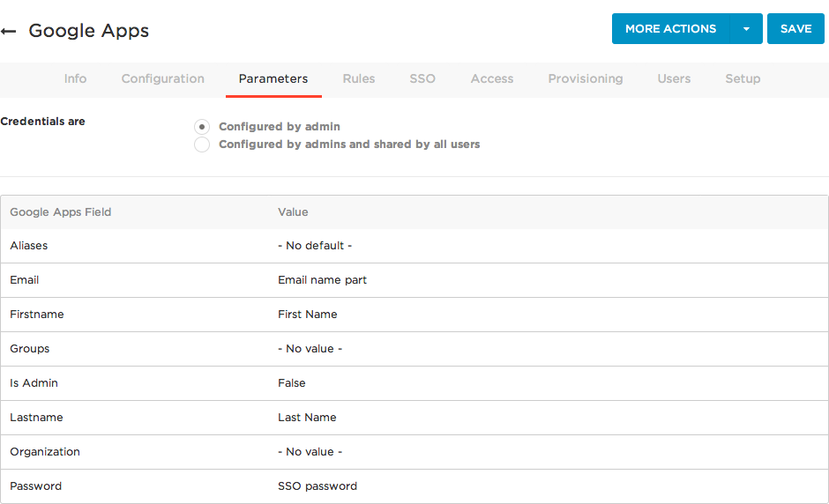Switch to the Access tab
The image size is (829, 504).
(492, 78)
